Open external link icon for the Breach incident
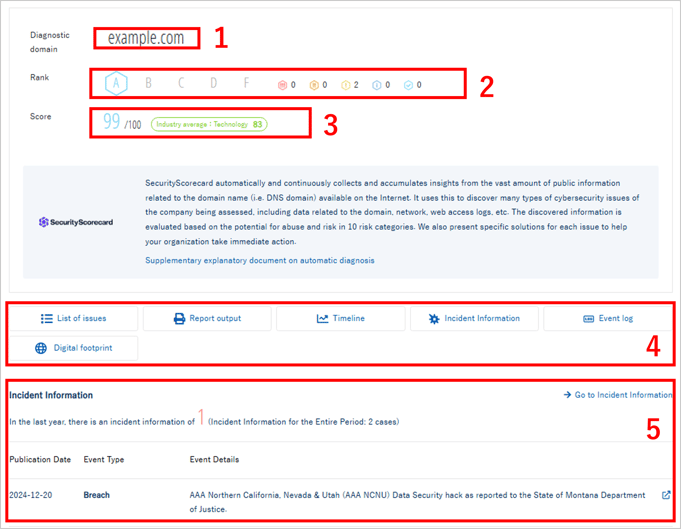 tap(666, 495)
